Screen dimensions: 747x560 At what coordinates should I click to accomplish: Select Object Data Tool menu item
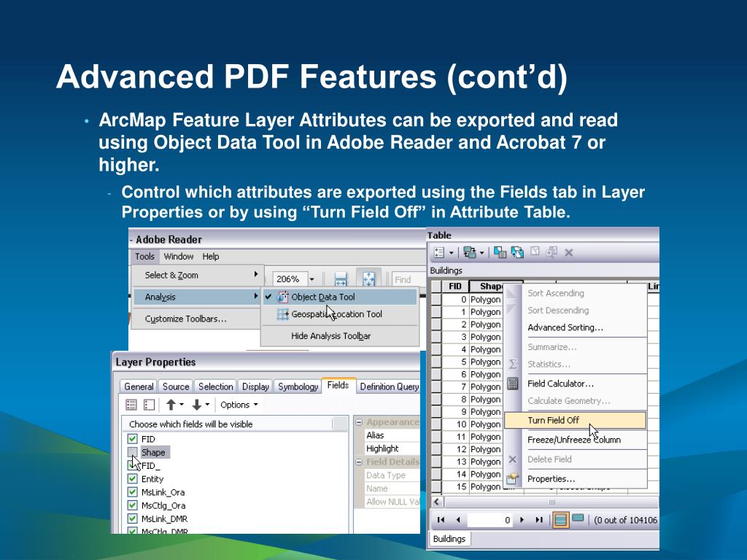click(x=340, y=297)
